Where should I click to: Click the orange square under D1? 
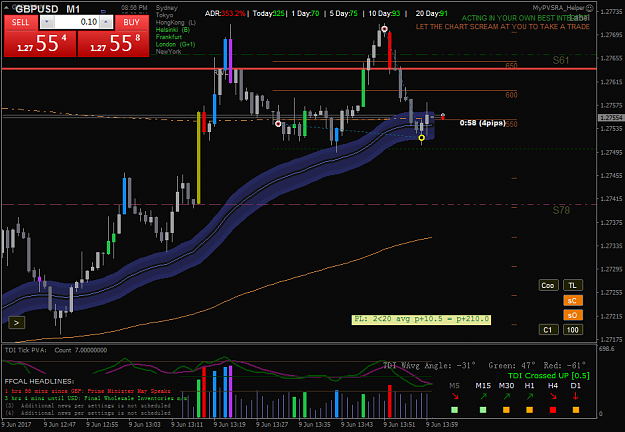coord(576,410)
